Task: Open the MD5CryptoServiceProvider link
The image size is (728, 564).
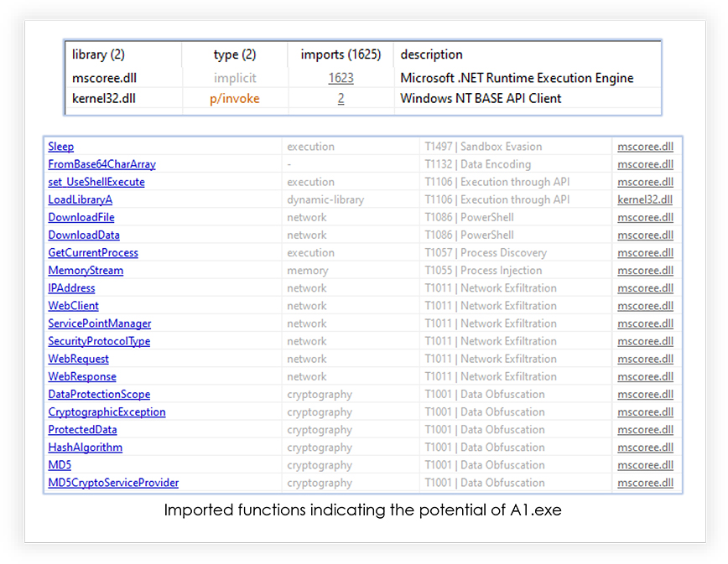Action: [113, 483]
